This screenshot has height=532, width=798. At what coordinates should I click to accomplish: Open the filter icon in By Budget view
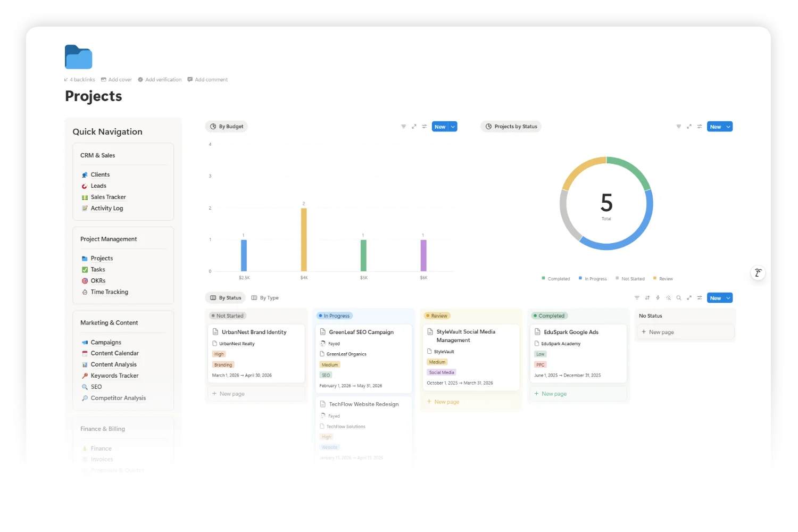403,127
